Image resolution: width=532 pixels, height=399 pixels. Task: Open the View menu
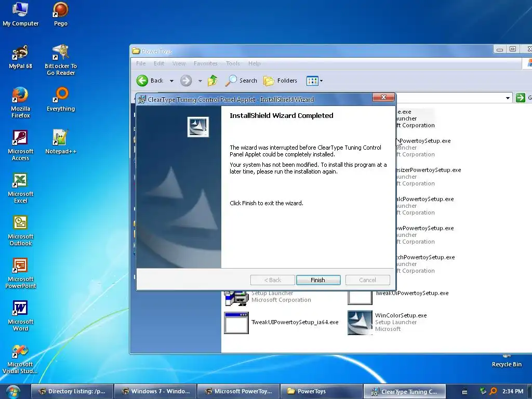coord(179,63)
